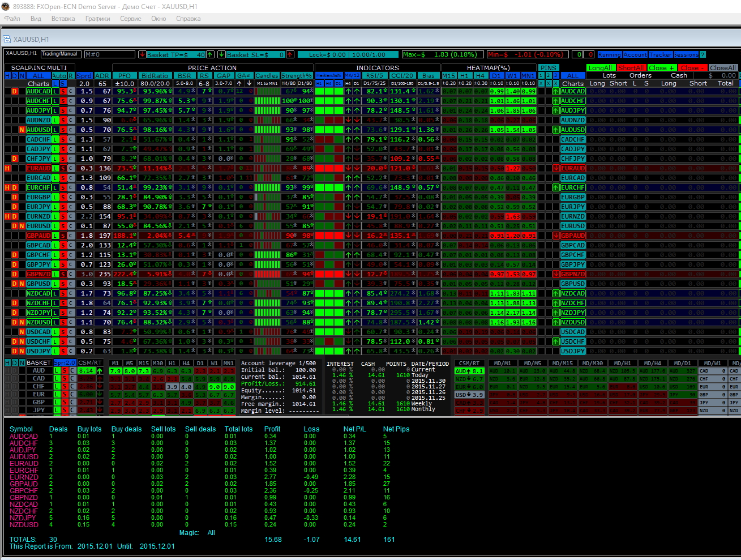Click the X under pin 1
This screenshot has height=560, width=741.
[541, 83]
